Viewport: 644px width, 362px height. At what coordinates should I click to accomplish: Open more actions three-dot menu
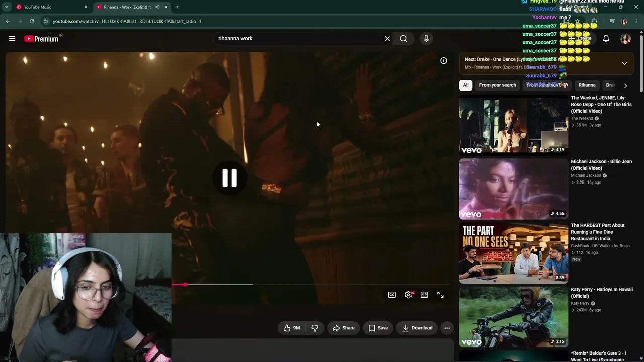[447, 328]
